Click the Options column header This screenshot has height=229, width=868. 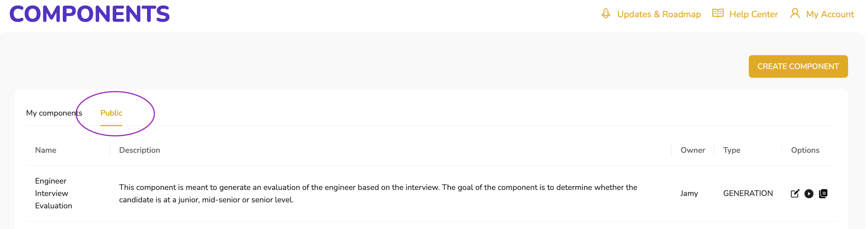click(x=805, y=150)
